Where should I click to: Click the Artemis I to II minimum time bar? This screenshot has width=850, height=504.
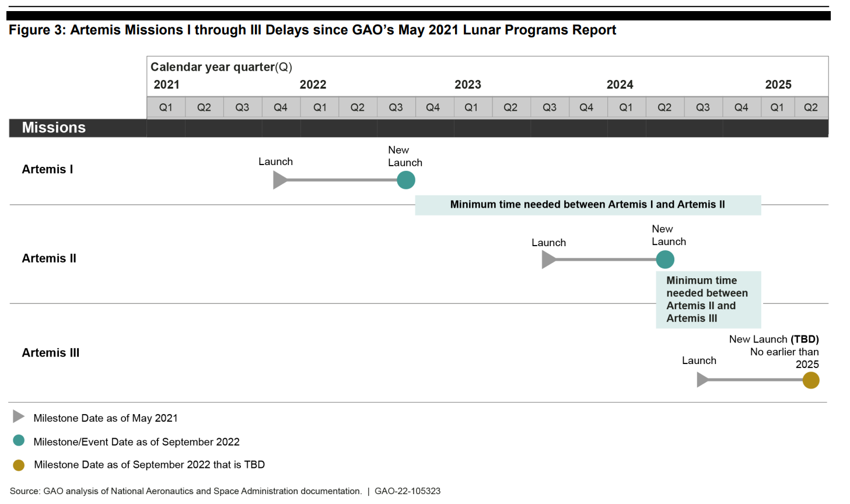click(588, 205)
